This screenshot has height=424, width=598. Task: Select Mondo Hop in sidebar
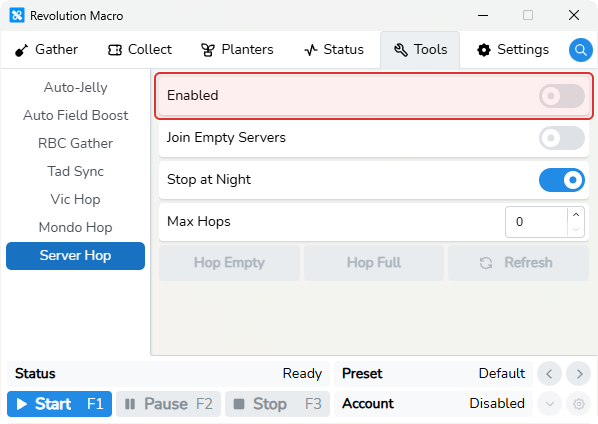pos(76,227)
